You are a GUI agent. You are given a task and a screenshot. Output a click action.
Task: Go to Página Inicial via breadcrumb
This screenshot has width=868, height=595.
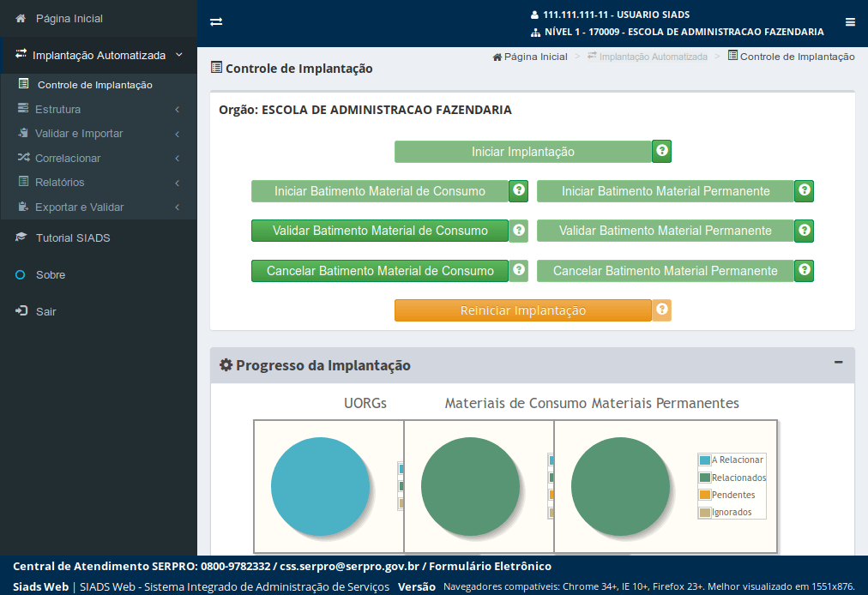coord(530,57)
